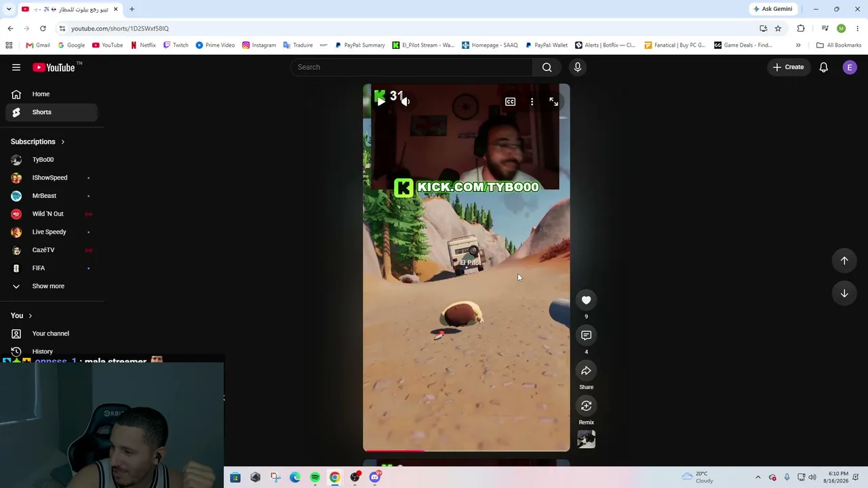Open the YouTube hamburger guide menu
868x488 pixels.
click(x=16, y=67)
